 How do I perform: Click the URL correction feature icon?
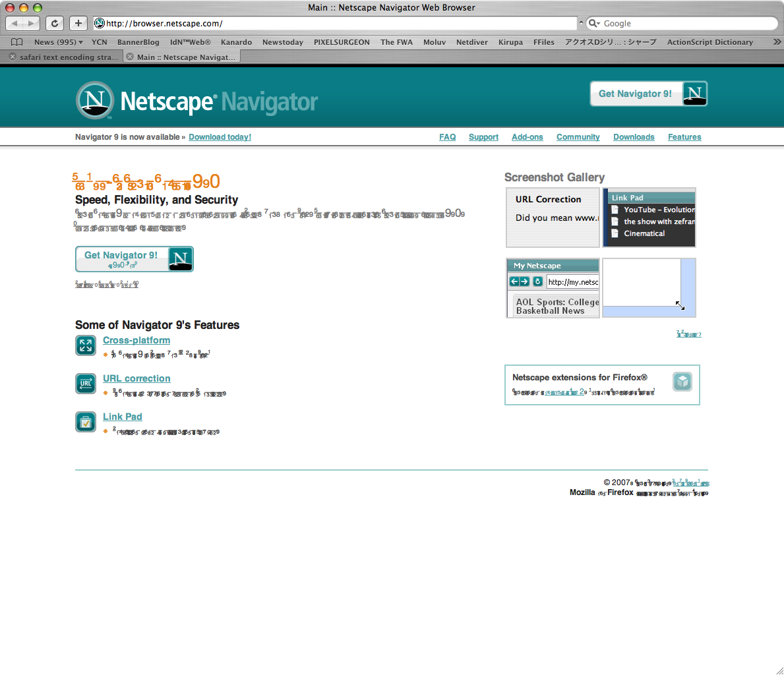coord(86,384)
